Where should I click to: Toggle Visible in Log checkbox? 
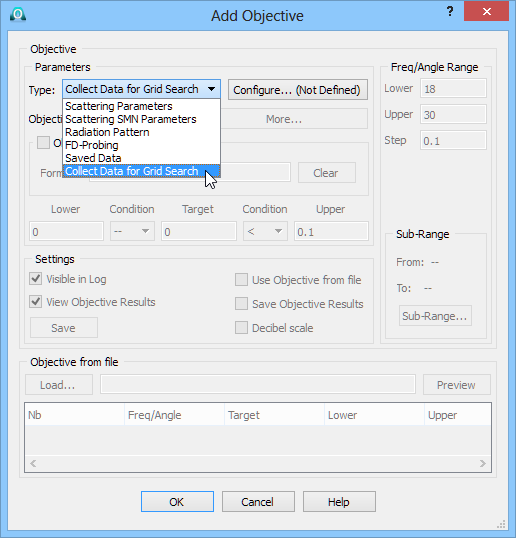click(36, 279)
